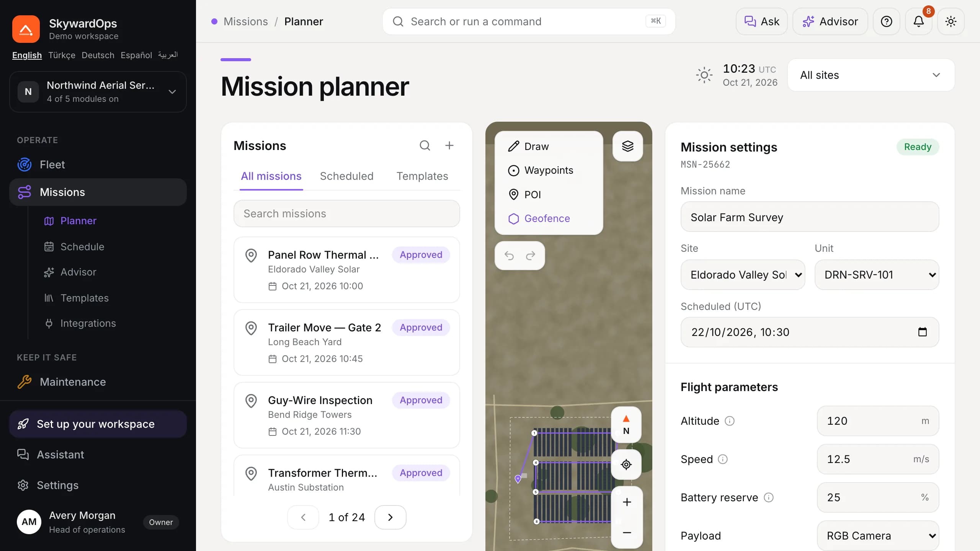Show Altitude info tooltip icon
980x551 pixels.
(x=730, y=421)
